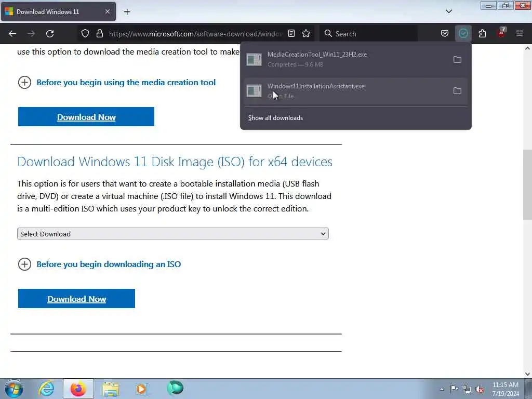Reload the current page
532x399 pixels.
[50, 34]
